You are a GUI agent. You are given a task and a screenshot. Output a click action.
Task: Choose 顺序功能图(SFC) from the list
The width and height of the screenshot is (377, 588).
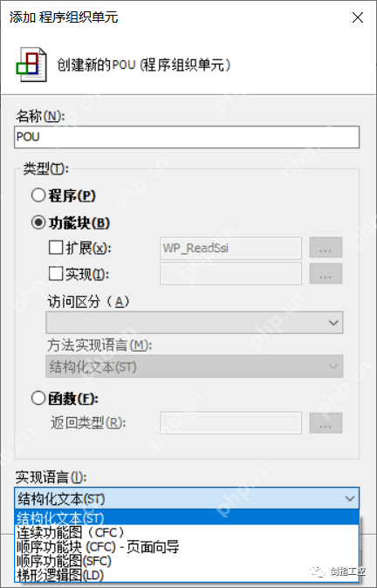(x=187, y=561)
